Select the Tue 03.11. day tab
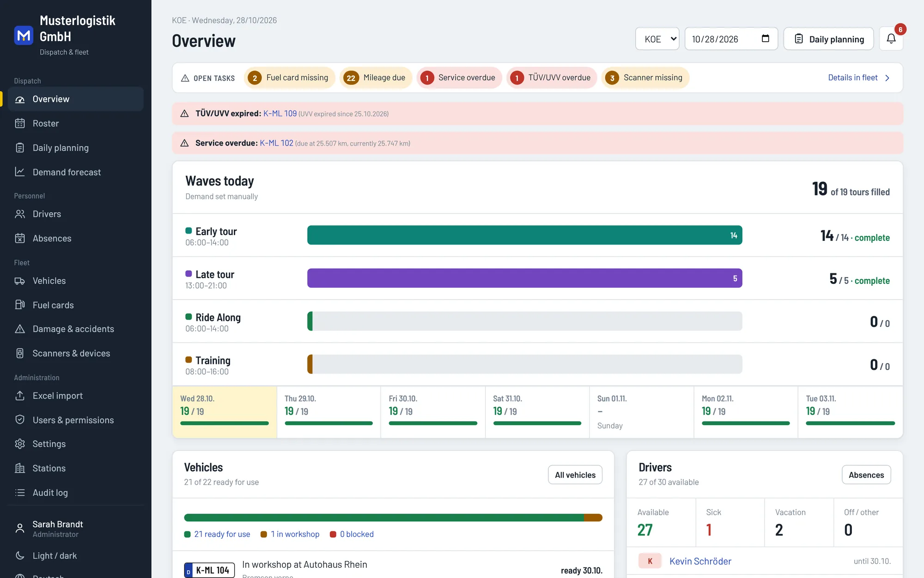Image resolution: width=924 pixels, height=578 pixels. pyautogui.click(x=850, y=412)
